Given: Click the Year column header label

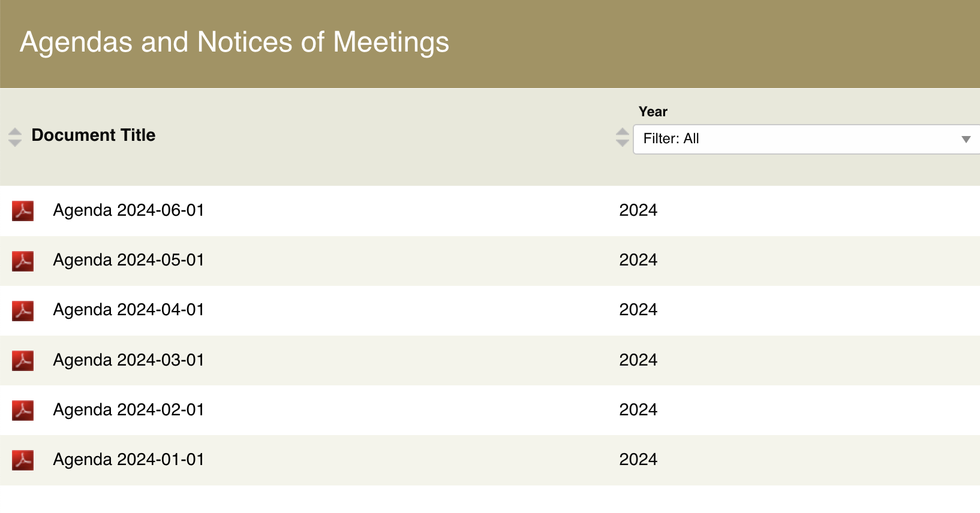Looking at the screenshot, I should [x=653, y=112].
